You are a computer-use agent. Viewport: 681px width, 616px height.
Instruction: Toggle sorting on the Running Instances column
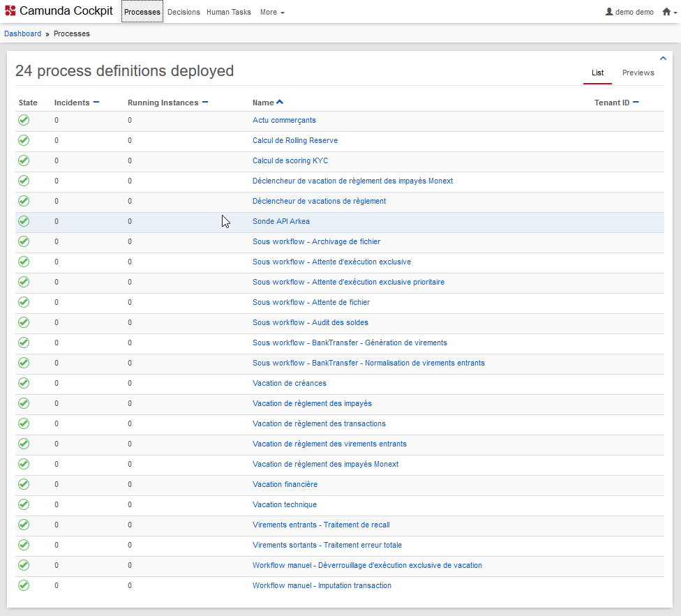coord(205,103)
